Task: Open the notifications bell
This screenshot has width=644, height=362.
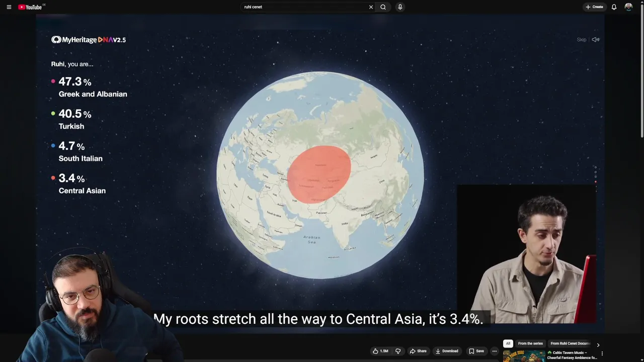Action: [614, 7]
